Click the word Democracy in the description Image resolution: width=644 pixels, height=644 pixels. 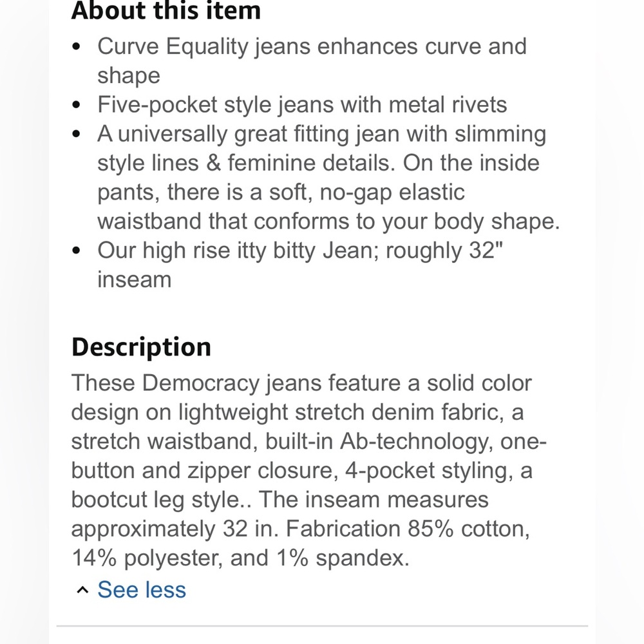[200, 384]
